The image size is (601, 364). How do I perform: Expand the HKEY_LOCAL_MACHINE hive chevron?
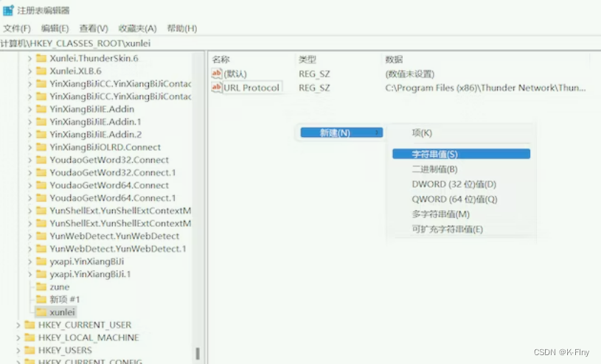18,337
